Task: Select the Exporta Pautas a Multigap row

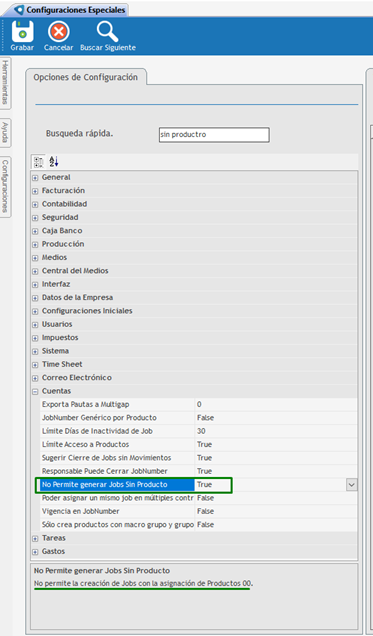Action: pyautogui.click(x=199, y=404)
